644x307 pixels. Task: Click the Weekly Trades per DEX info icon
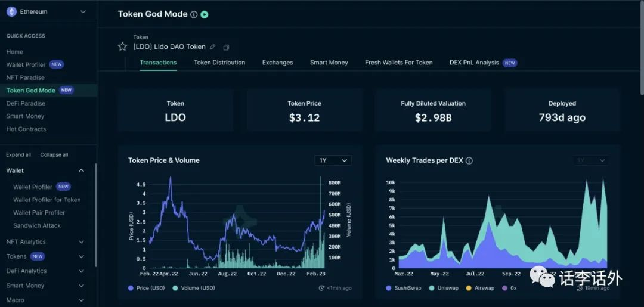[469, 160]
